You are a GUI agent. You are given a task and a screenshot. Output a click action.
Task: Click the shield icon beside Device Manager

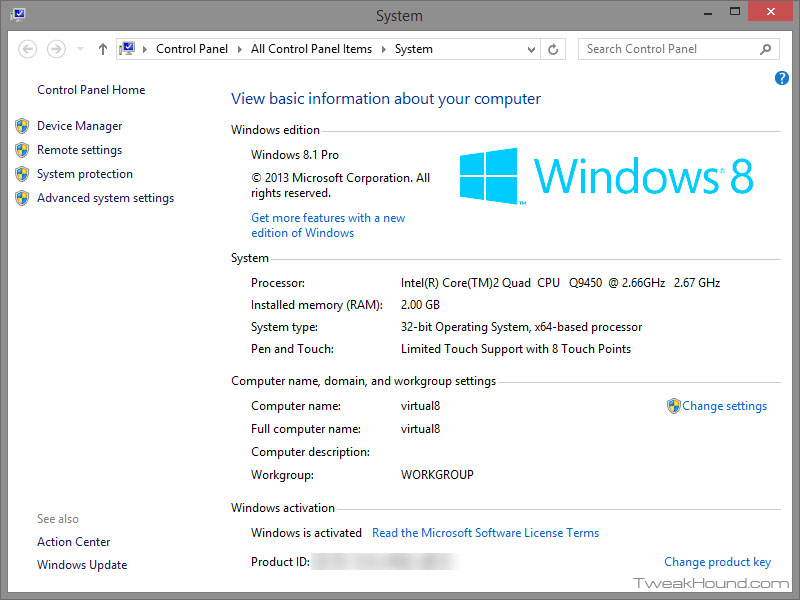point(22,126)
